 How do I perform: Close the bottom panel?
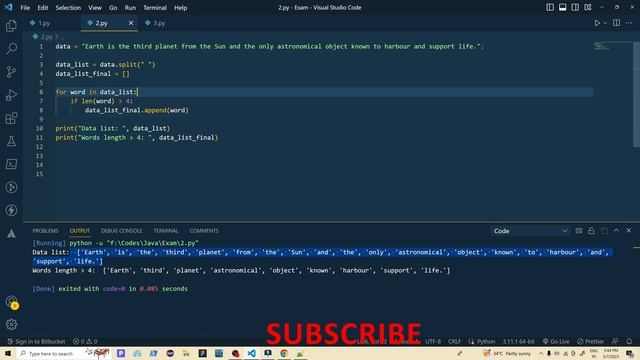point(629,231)
